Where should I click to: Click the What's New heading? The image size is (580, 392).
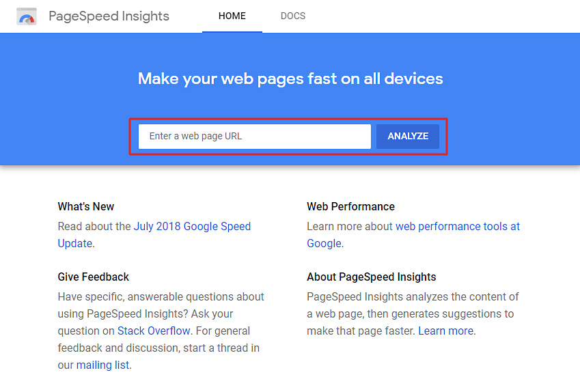click(86, 206)
